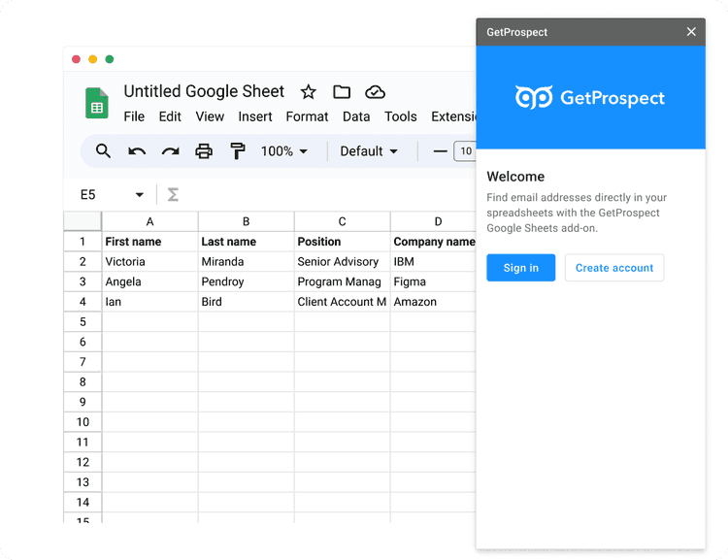
Task: Open the File menu
Action: (x=134, y=116)
